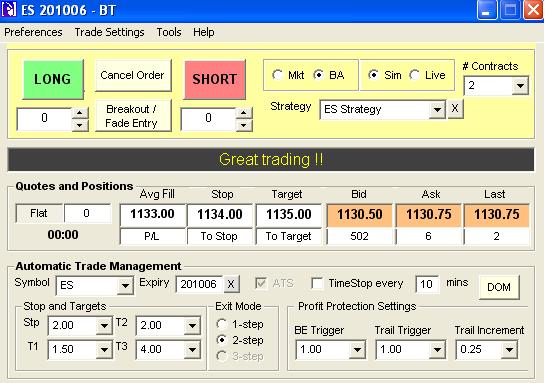Clear the Expiry field with the X button
This screenshot has height=383, width=545.
[x=231, y=284]
